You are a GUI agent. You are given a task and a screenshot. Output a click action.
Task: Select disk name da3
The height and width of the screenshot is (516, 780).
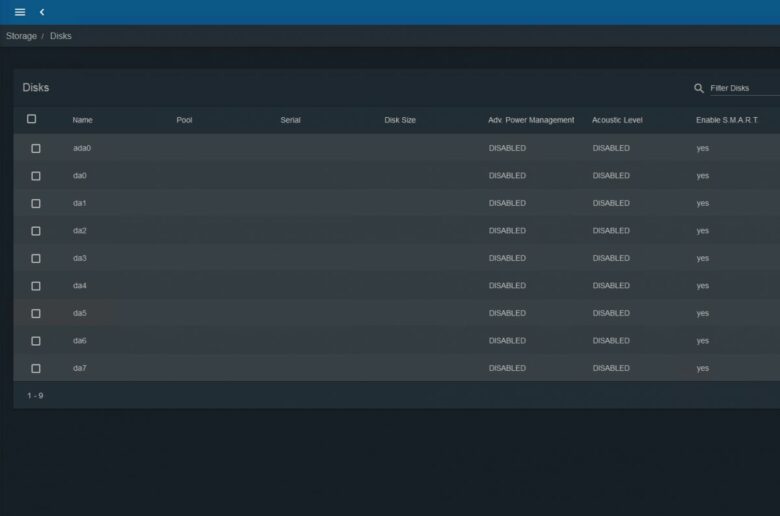tap(80, 258)
